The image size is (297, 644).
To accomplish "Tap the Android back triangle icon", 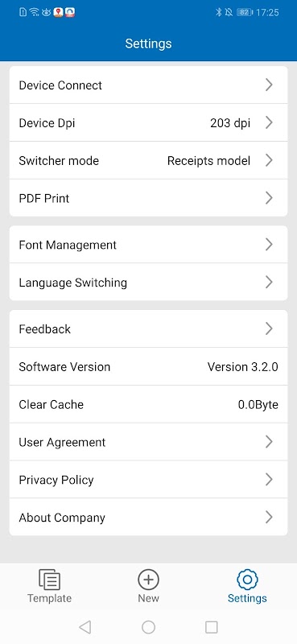I will click(85, 627).
